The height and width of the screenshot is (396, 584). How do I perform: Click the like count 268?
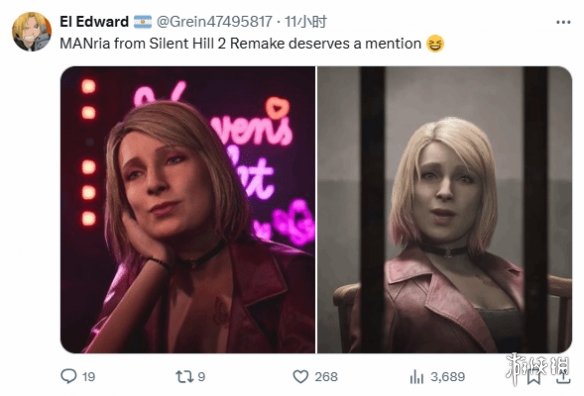[x=326, y=377]
